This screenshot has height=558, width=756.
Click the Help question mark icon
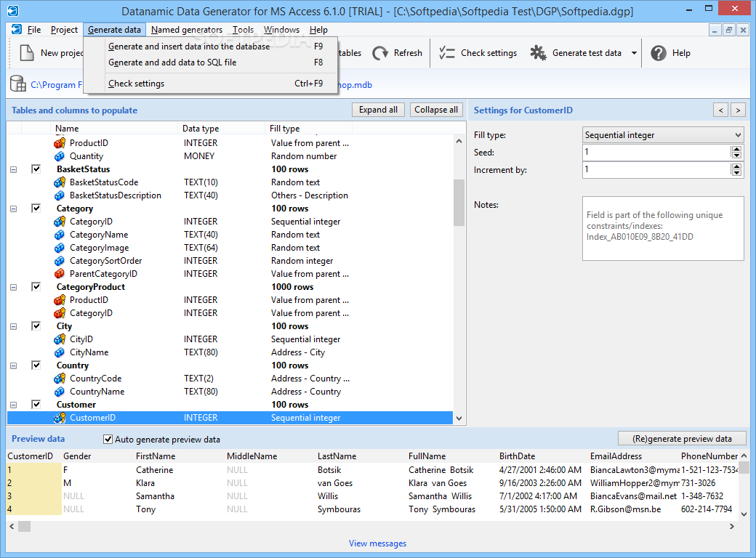pos(659,53)
